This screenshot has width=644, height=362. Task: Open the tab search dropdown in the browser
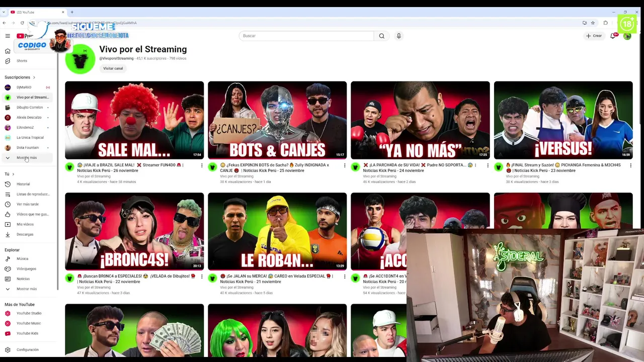click(x=4, y=12)
